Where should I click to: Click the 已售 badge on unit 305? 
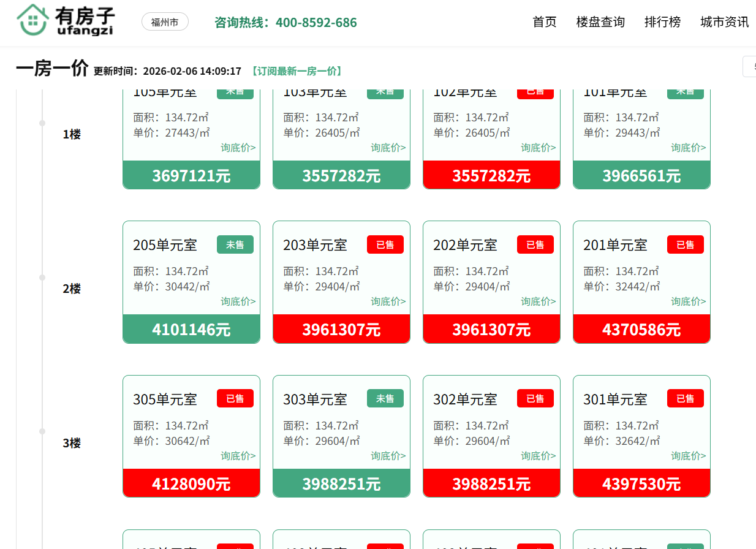(x=235, y=399)
